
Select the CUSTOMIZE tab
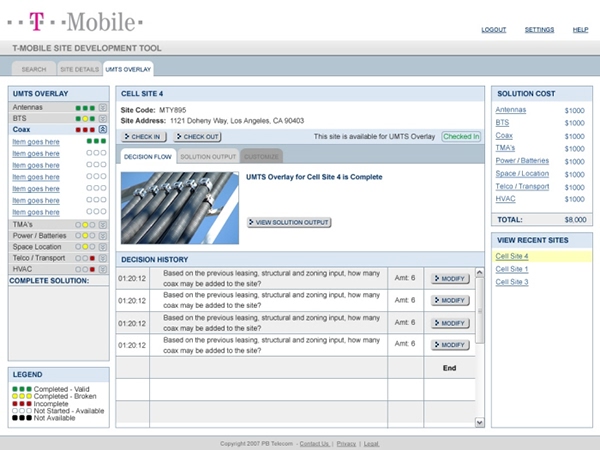click(261, 157)
